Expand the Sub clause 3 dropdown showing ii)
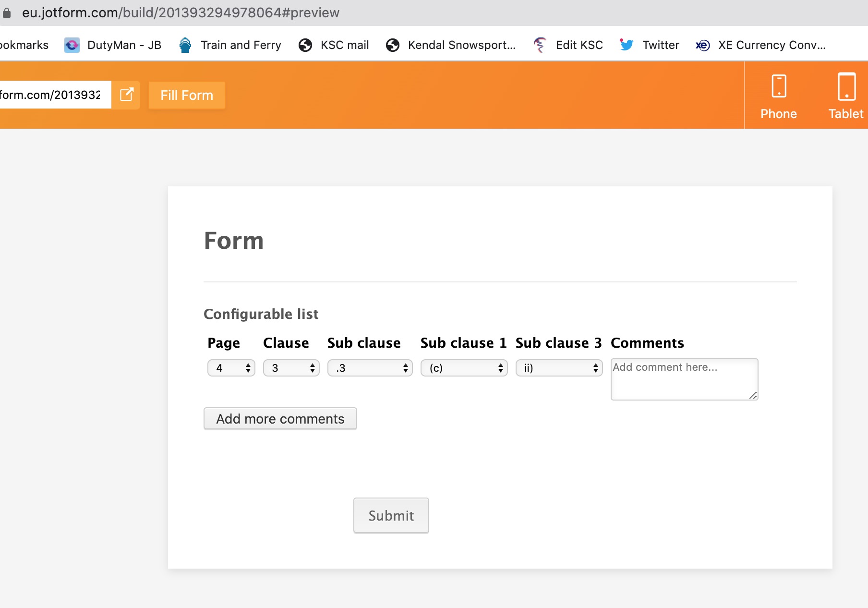The image size is (868, 608). [559, 368]
